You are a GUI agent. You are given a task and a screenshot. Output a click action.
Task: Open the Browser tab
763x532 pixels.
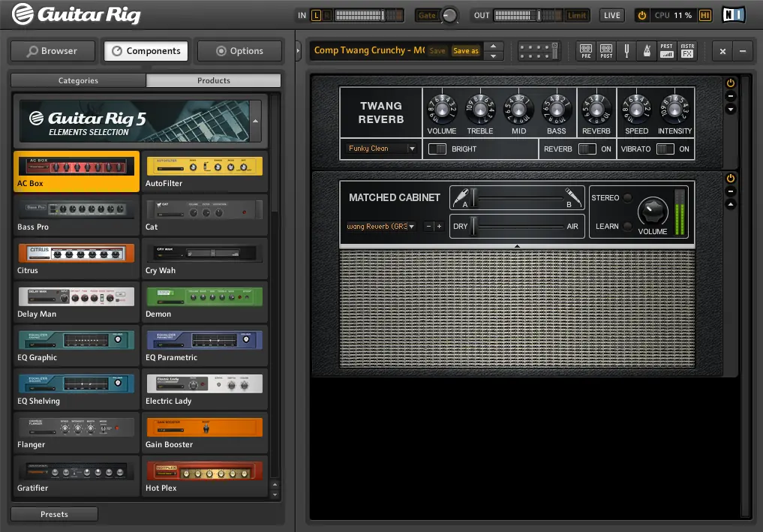[53, 50]
